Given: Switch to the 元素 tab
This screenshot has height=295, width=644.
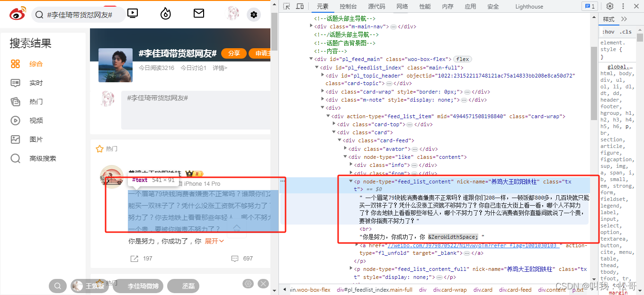Looking at the screenshot, I should (x=322, y=6).
